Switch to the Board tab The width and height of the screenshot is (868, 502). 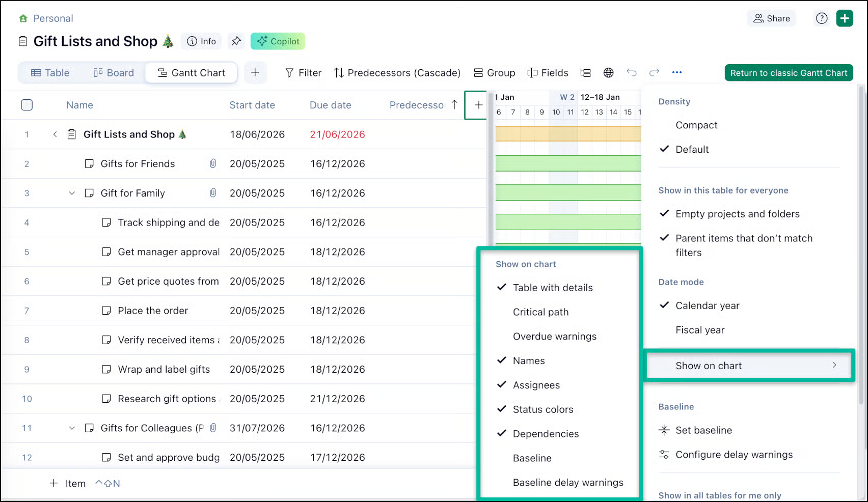point(114,73)
